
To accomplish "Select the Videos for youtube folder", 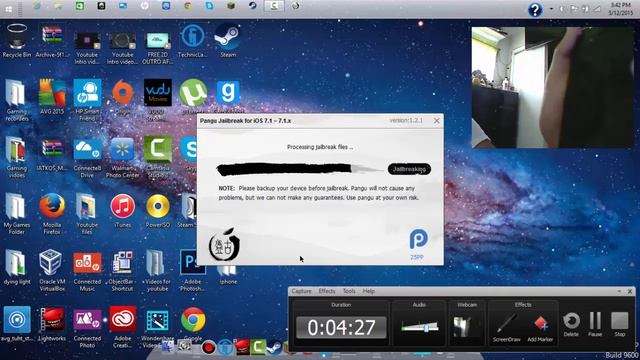I will click(x=158, y=270).
